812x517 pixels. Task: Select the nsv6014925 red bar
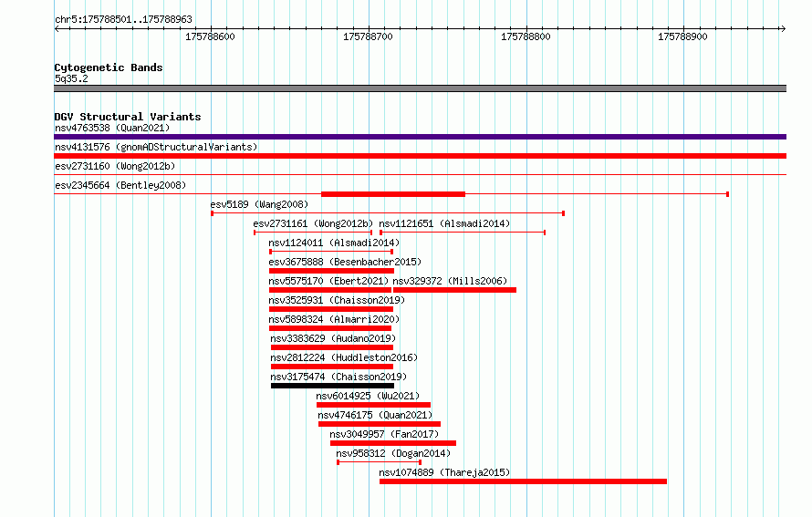click(x=373, y=405)
